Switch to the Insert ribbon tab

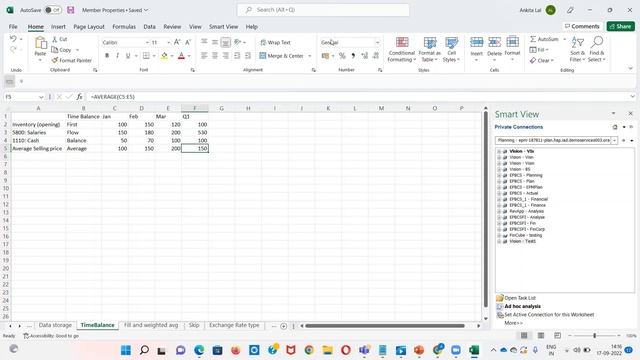[x=58, y=27]
